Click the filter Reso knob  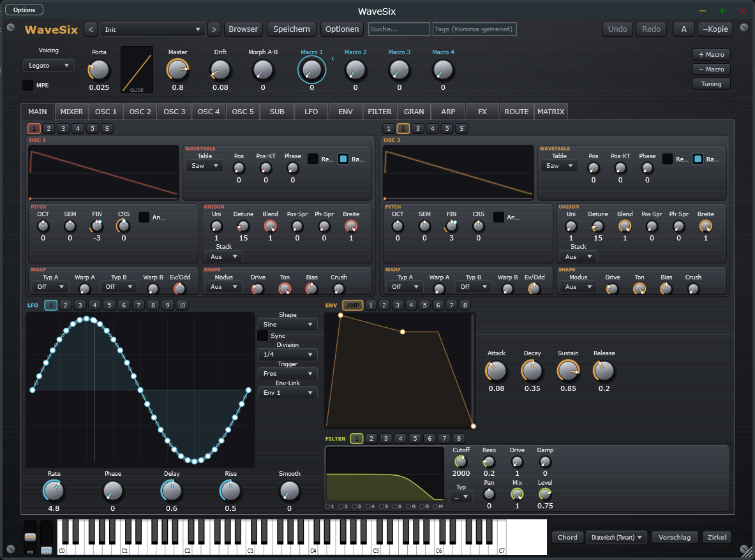click(x=489, y=461)
